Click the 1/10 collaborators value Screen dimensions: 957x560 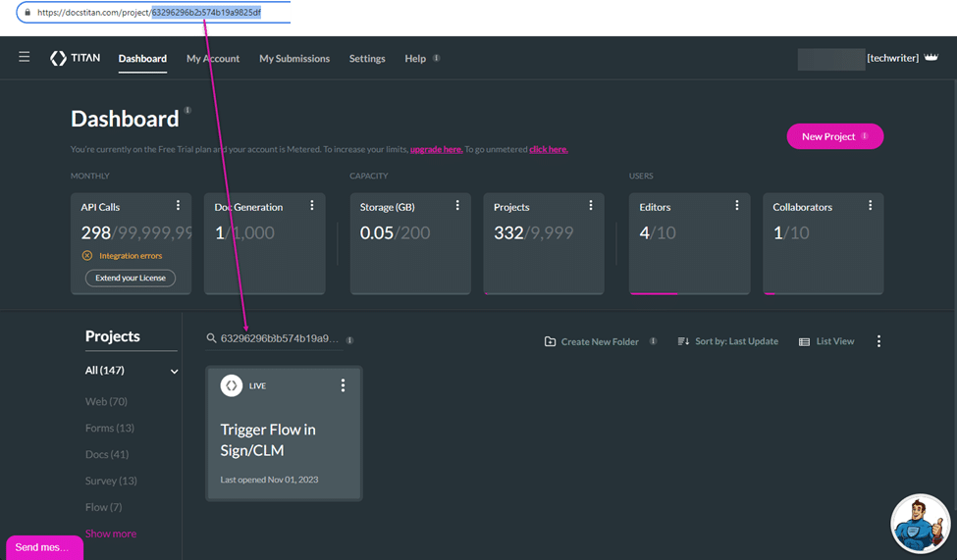click(791, 232)
